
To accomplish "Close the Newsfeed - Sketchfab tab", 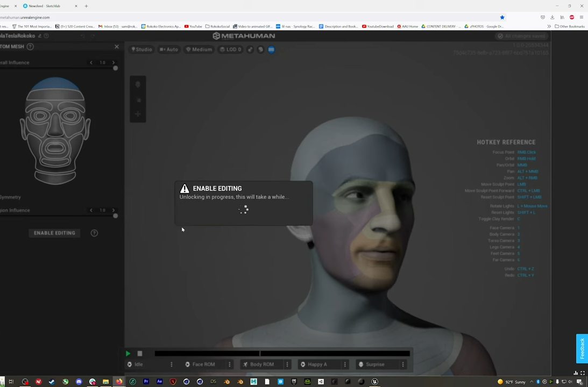I will pos(76,6).
